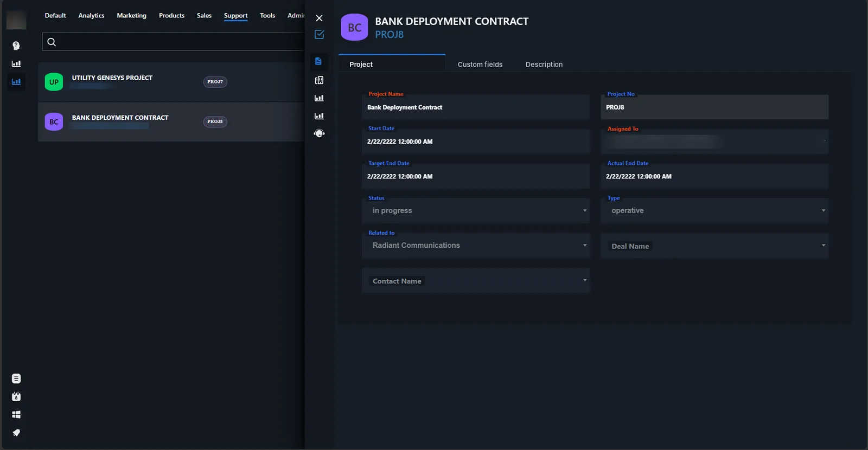The height and width of the screenshot is (450, 868).
Task: Click the Target End Date field
Action: [476, 176]
